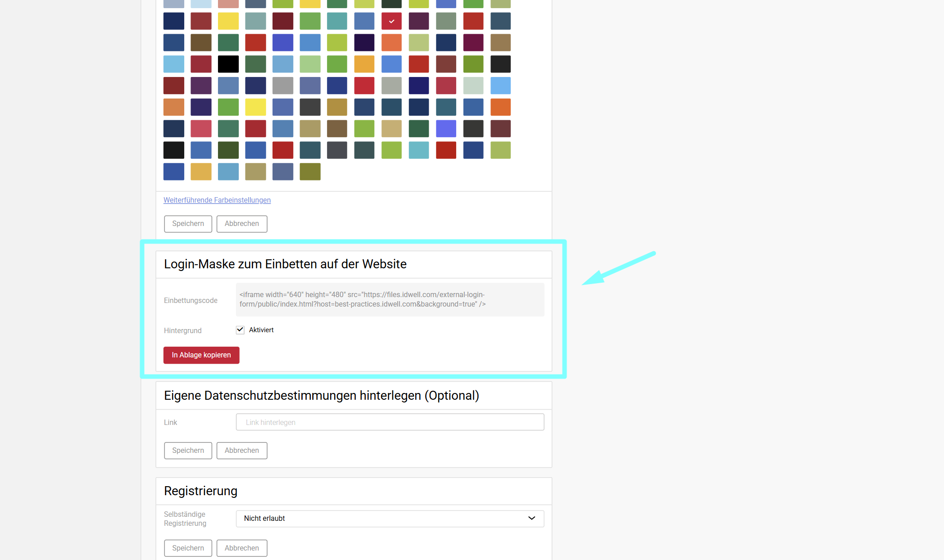Click the dropdown chevron next to Nicht erlaubt
The image size is (944, 560).
click(531, 519)
